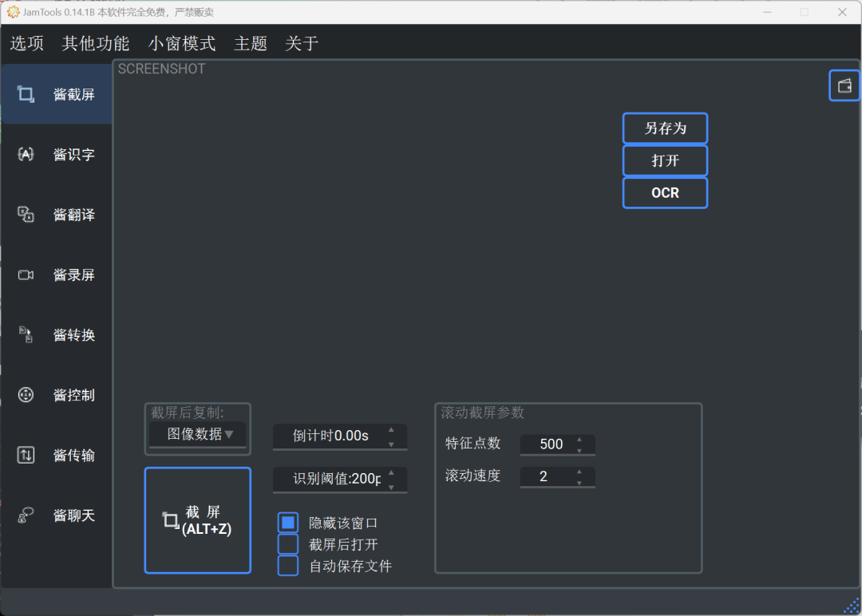Screen dimensions: 862x616
Task: Switch to the 酱控制 tab label
Action: coord(74,394)
